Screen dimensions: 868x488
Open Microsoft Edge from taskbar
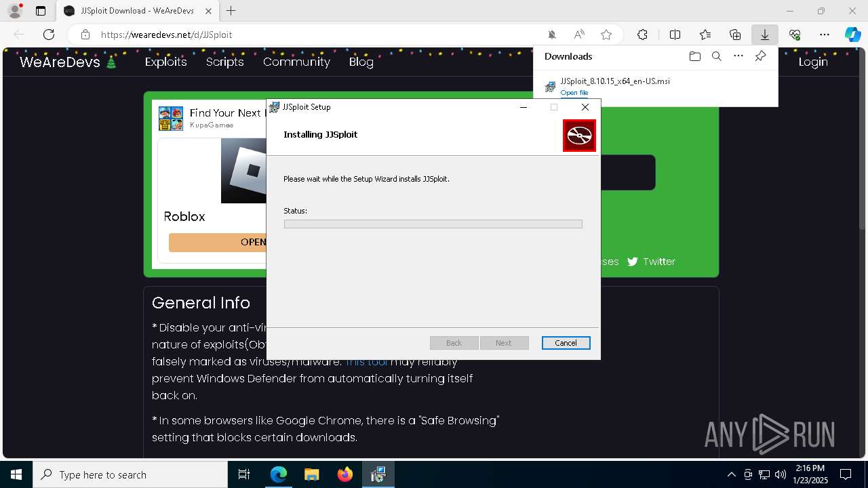[279, 474]
